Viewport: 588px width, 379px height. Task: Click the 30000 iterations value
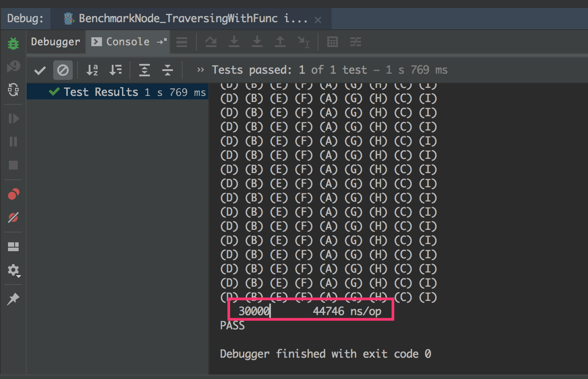click(x=254, y=311)
